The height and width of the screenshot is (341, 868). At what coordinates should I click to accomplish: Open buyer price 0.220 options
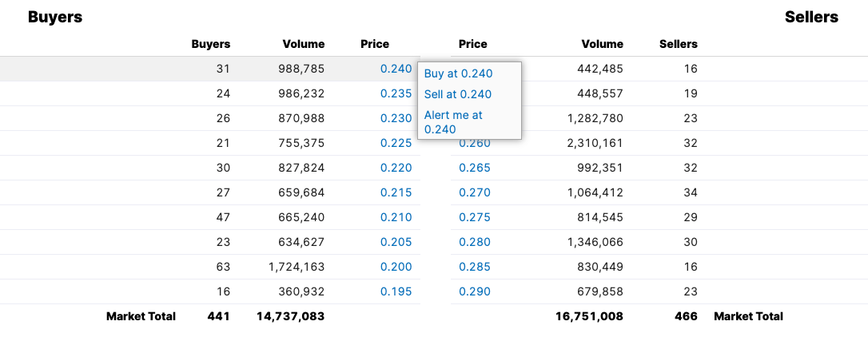[396, 168]
